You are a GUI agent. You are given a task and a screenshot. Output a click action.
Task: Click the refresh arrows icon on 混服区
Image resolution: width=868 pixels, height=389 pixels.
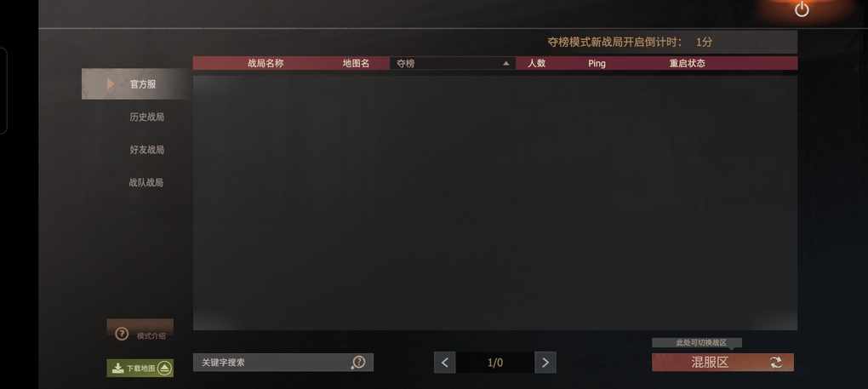click(776, 363)
